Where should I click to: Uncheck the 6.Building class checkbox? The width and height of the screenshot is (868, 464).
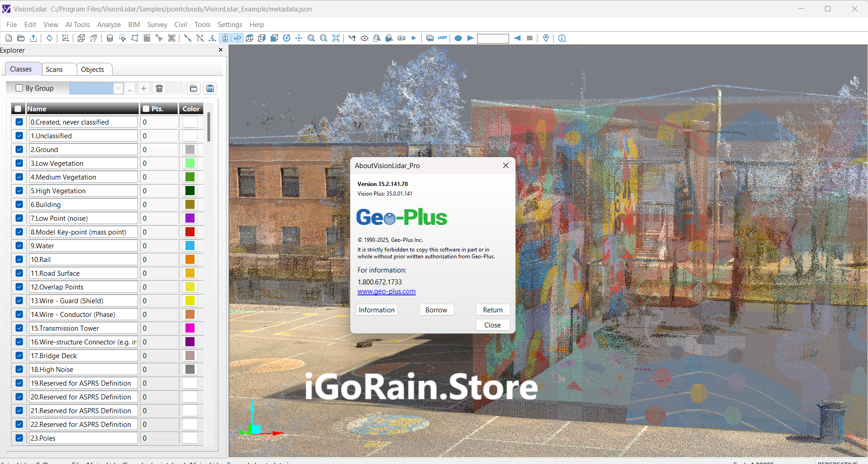19,204
